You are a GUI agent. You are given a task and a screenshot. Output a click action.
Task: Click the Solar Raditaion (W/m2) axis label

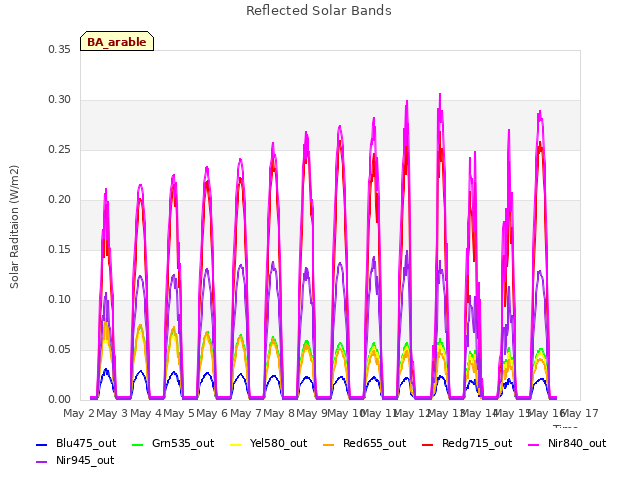(x=14, y=227)
